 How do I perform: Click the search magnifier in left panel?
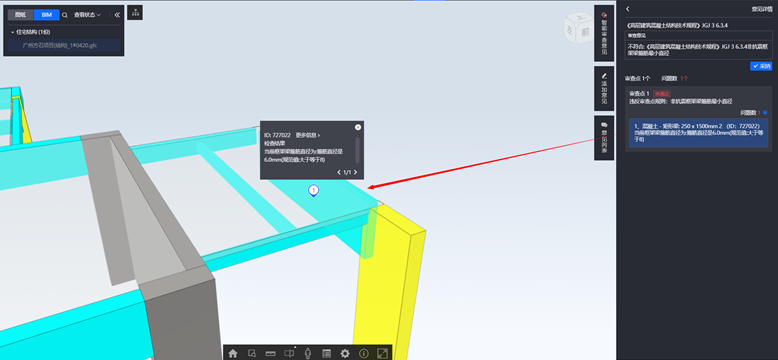[65, 15]
